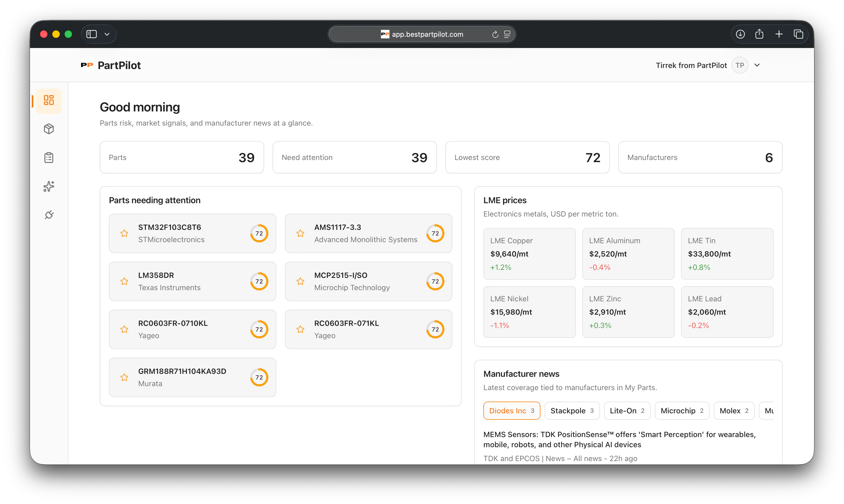Viewport: 844px width, 504px height.
Task: Click the TP user avatar
Action: 740,65
